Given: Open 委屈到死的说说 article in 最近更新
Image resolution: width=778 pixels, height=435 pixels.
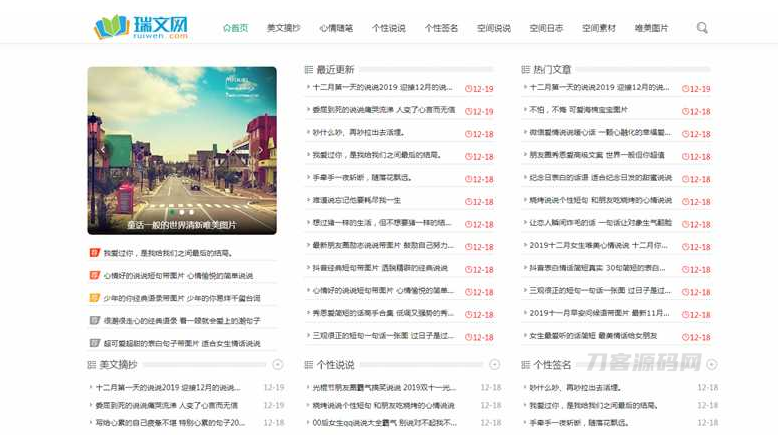Looking at the screenshot, I should pyautogui.click(x=384, y=110).
